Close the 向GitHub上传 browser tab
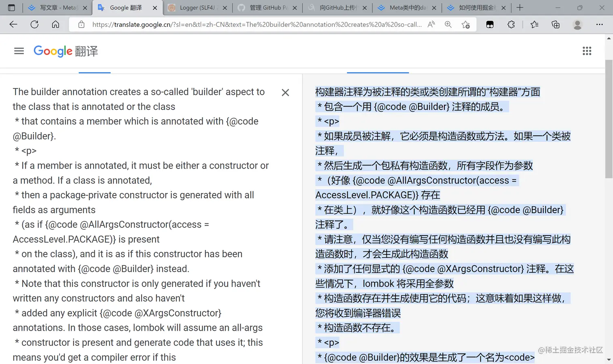The width and height of the screenshot is (613, 364). [364, 8]
